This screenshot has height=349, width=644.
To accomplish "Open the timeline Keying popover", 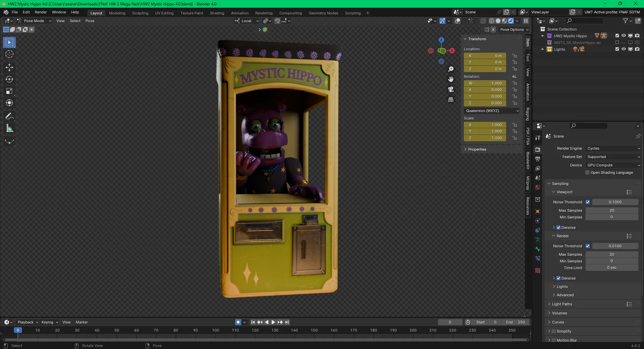I will pyautogui.click(x=50, y=322).
